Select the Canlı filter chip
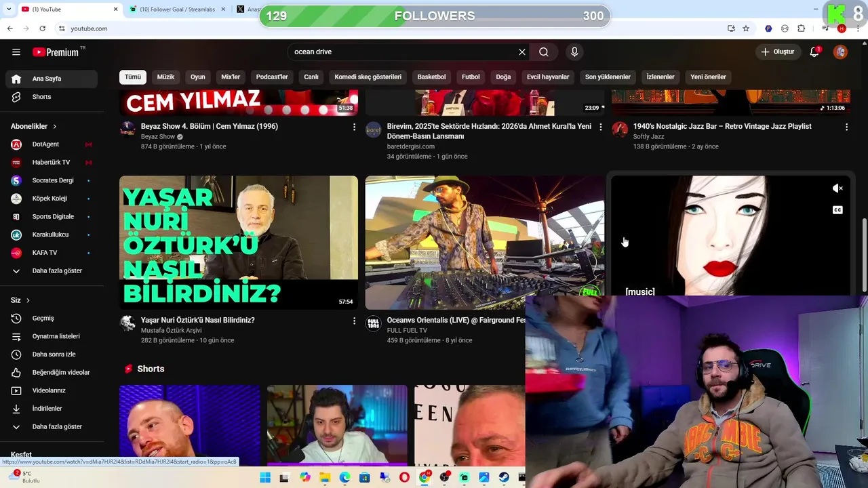This screenshot has width=868, height=488. [311, 77]
